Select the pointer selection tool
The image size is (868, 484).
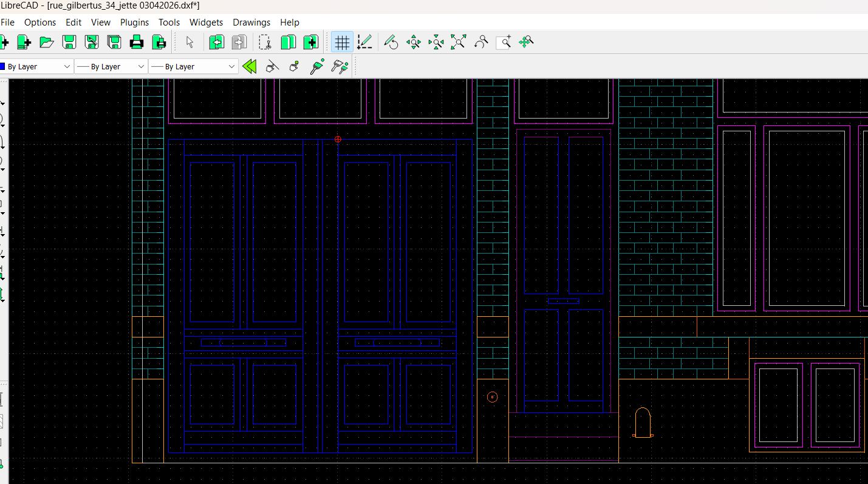click(x=190, y=42)
